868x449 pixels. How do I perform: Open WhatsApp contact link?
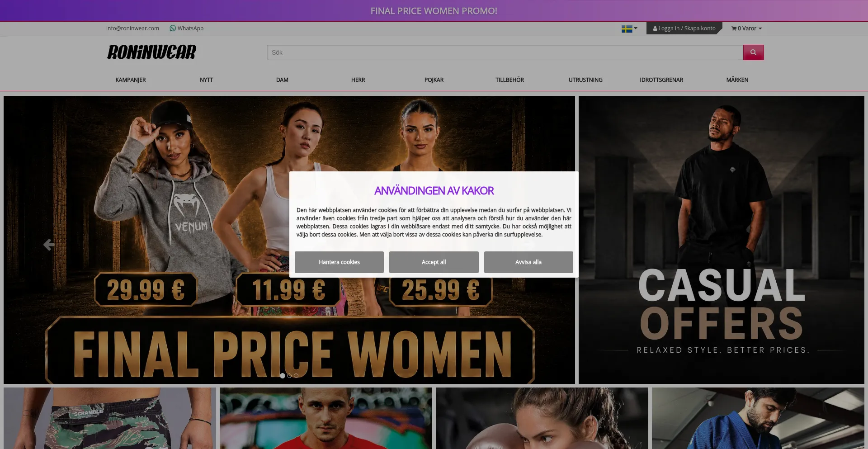[x=186, y=28]
